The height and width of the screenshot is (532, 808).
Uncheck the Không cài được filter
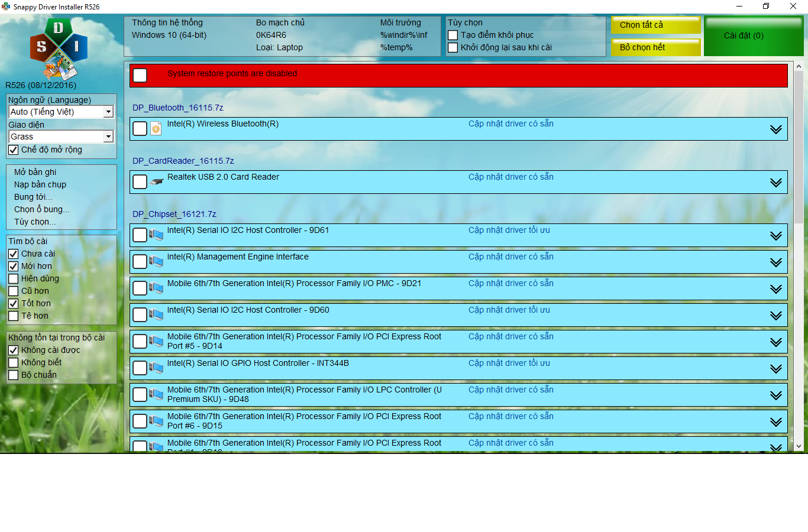(14, 351)
